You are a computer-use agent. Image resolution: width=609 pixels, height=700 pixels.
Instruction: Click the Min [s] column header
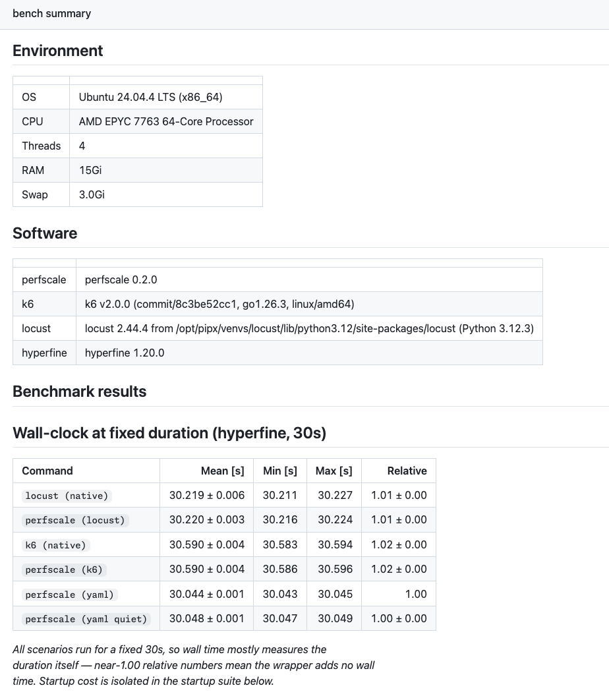(x=280, y=471)
